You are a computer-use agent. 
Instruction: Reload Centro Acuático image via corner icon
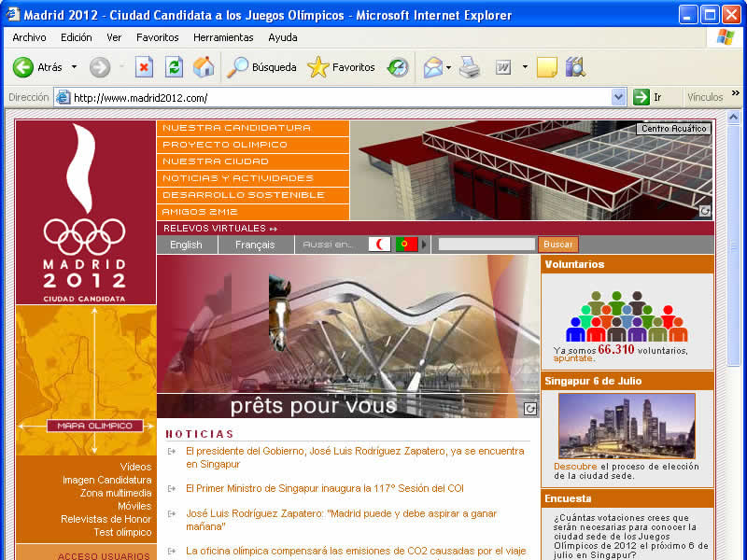705,211
